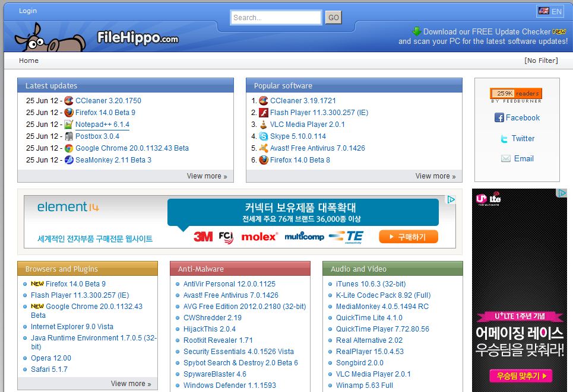
Task: Click the Search input field
Action: 276,18
